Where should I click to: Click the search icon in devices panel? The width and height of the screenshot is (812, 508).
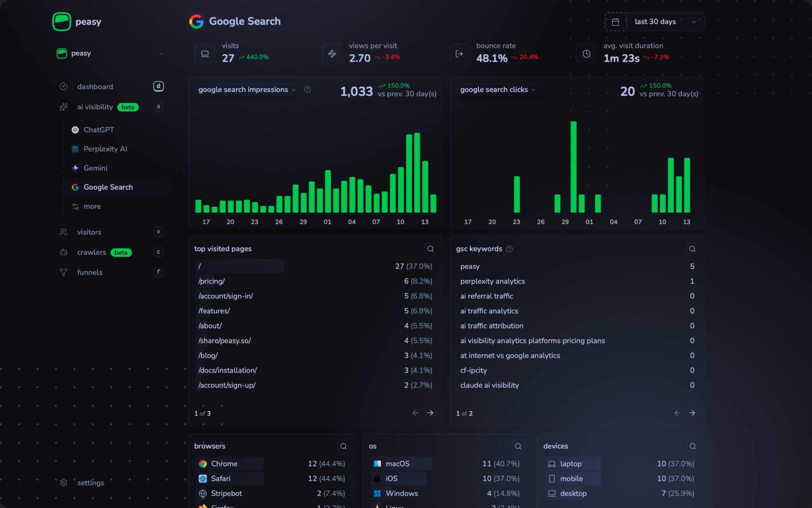click(x=692, y=446)
